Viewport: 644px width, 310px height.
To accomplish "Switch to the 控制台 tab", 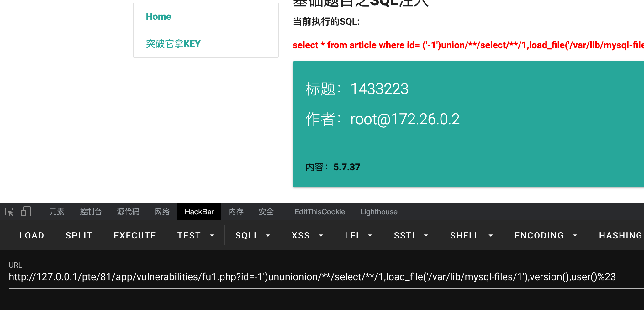I will tap(91, 212).
